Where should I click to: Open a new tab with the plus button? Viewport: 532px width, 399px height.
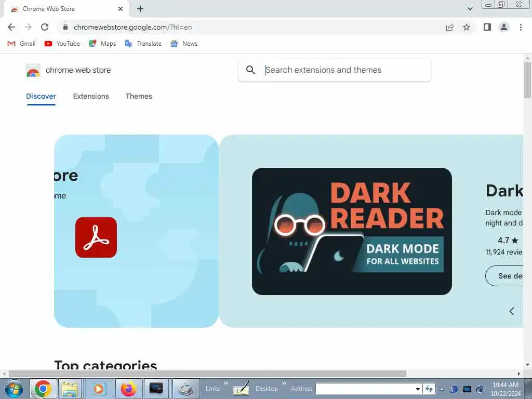140,9
